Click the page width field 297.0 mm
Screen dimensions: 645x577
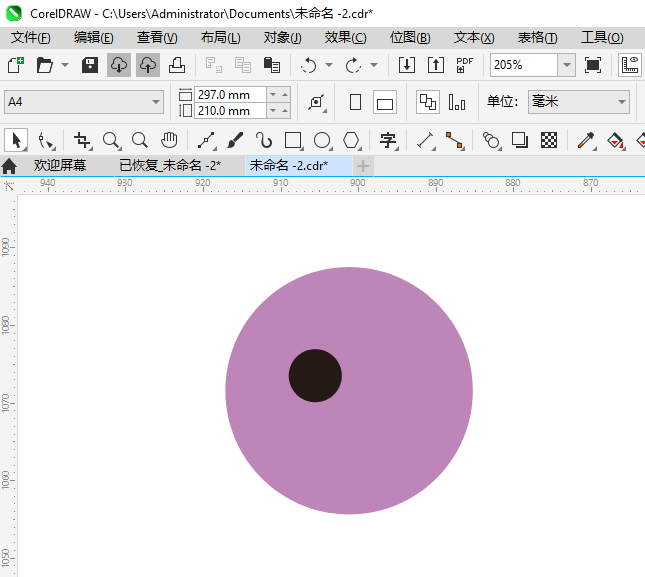pos(230,95)
